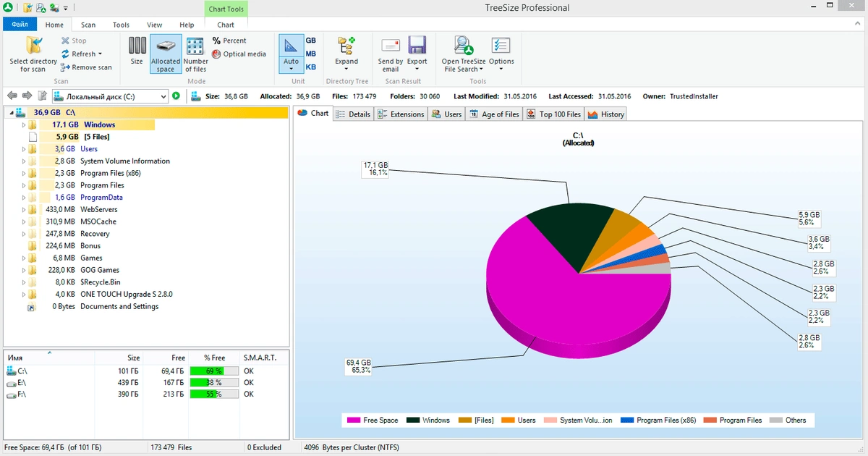
Task: Open TreeSize File Search
Action: tap(464, 54)
